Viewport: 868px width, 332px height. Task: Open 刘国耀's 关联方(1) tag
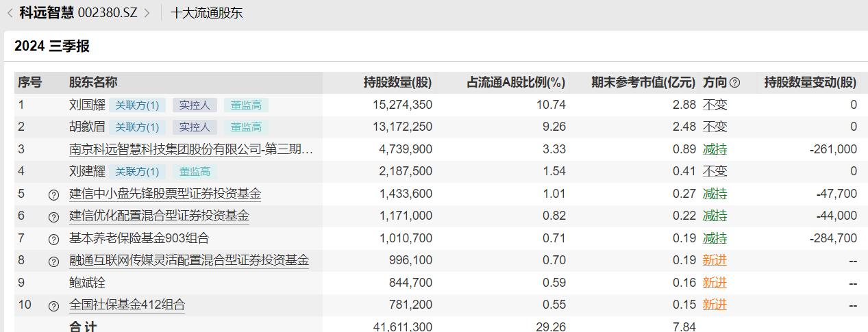point(137,105)
